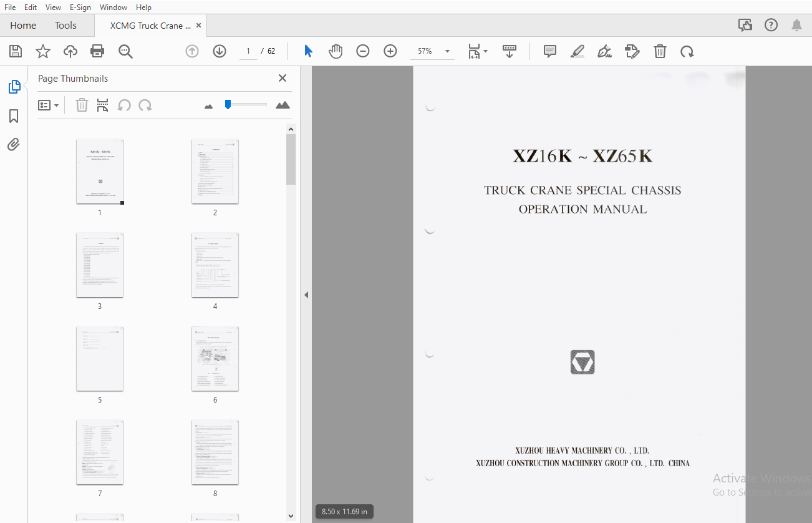Select the page 3 thumbnail

point(100,265)
